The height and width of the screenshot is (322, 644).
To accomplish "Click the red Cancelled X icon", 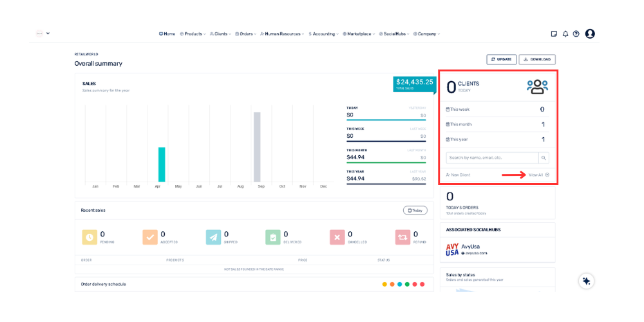I will [337, 238].
